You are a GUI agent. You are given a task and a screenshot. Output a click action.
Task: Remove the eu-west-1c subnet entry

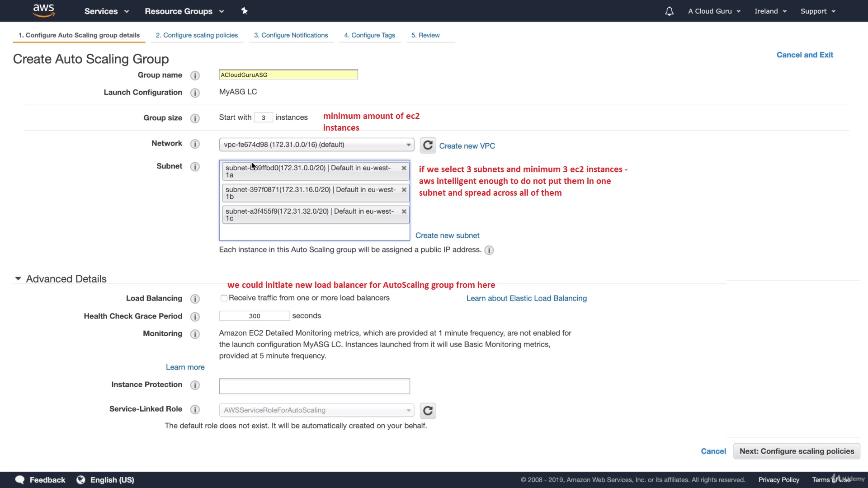(404, 211)
